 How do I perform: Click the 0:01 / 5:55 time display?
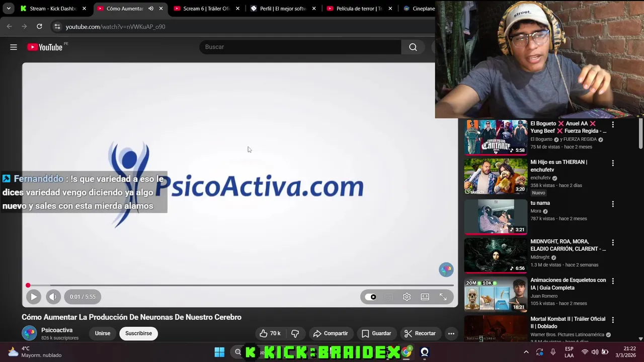click(x=83, y=297)
